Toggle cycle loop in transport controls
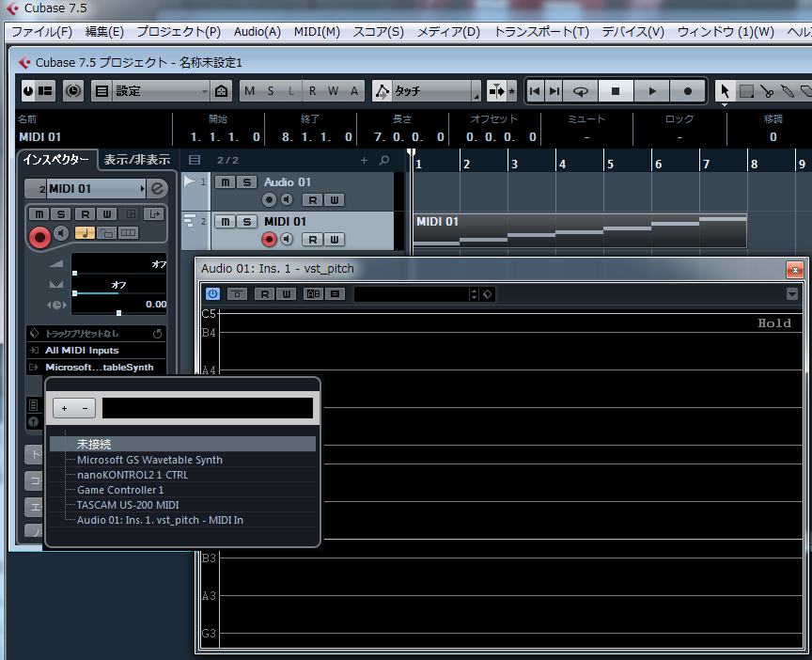The width and height of the screenshot is (812, 660). 580,91
